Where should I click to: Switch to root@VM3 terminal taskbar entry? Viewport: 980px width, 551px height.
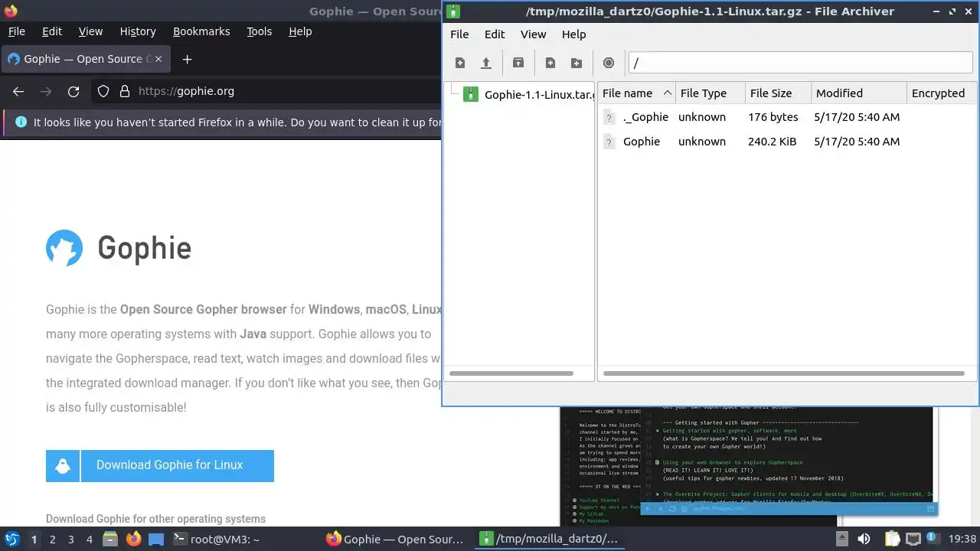[x=217, y=539]
